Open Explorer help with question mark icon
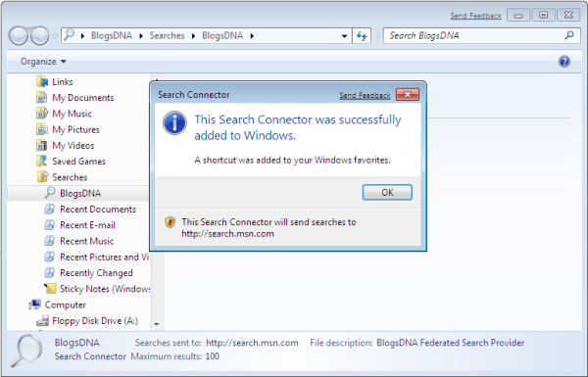Viewport: 588px width, 377px height. coord(564,62)
